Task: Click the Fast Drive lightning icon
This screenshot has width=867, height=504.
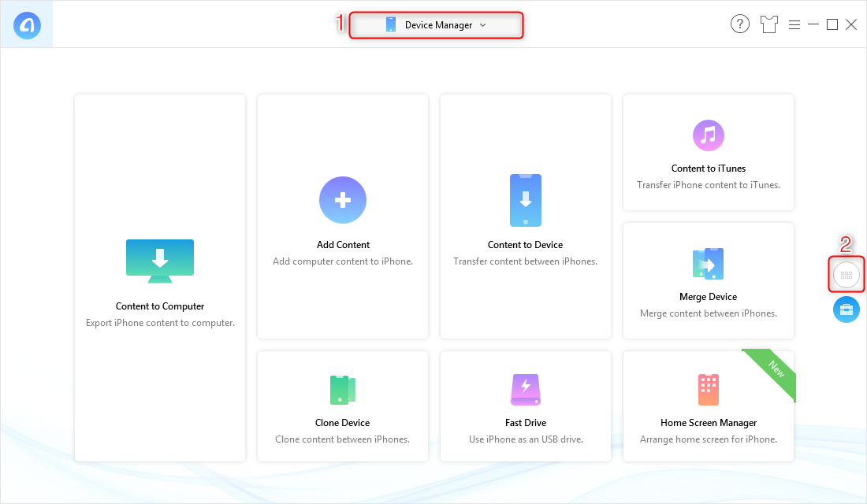Action: click(x=525, y=390)
